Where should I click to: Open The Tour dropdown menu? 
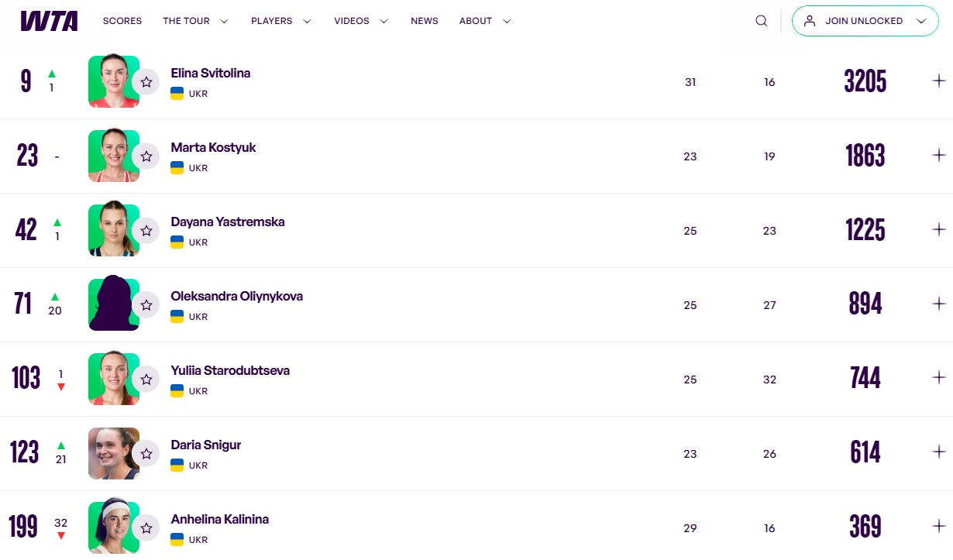point(195,21)
